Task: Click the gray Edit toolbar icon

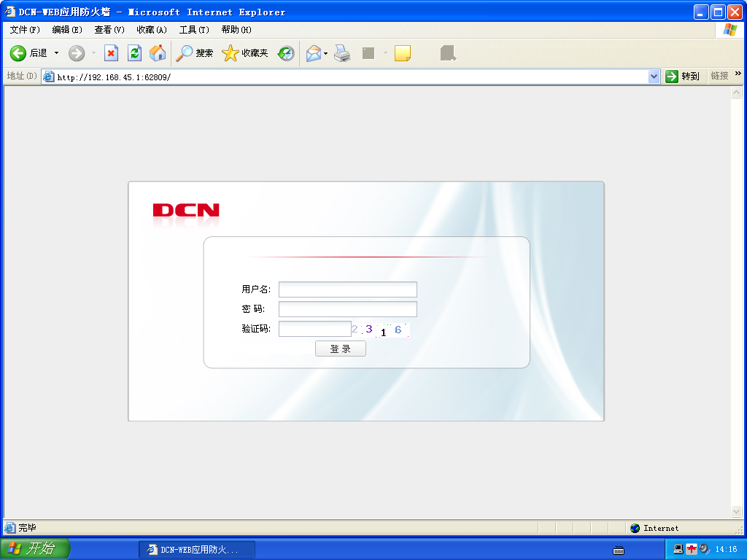Action: click(x=368, y=52)
